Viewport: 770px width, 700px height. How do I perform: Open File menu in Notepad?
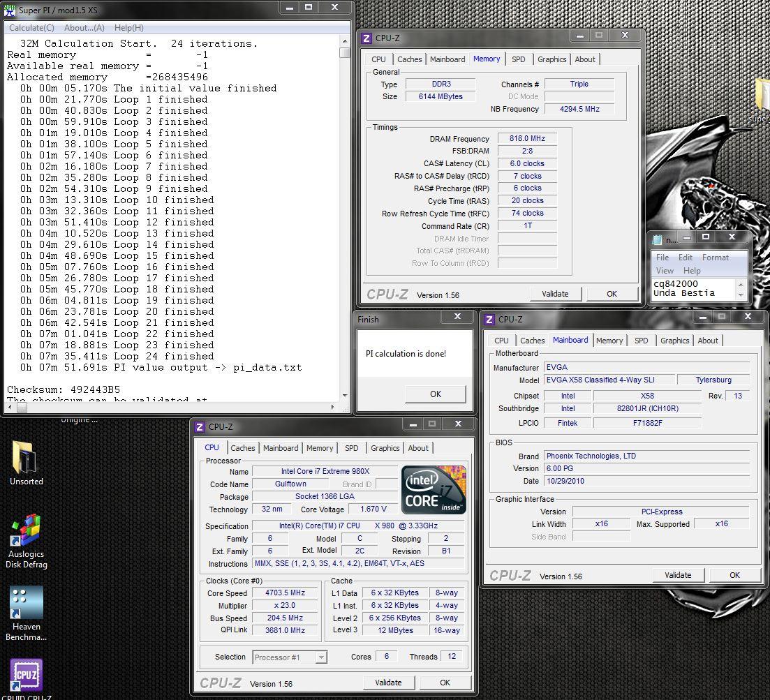[662, 258]
